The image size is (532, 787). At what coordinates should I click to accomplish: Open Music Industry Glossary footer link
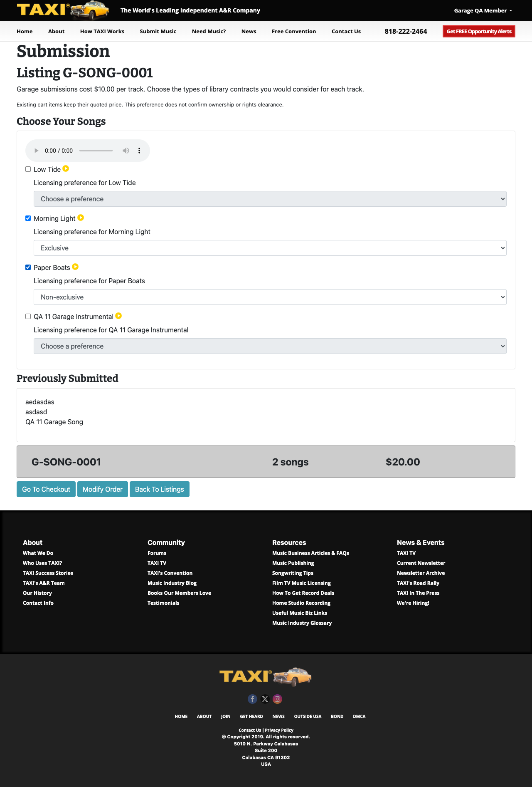(302, 623)
